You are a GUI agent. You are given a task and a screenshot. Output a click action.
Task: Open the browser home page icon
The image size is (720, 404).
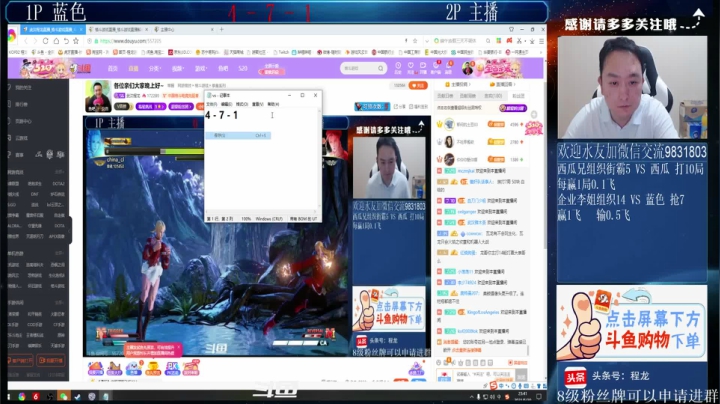(56, 41)
